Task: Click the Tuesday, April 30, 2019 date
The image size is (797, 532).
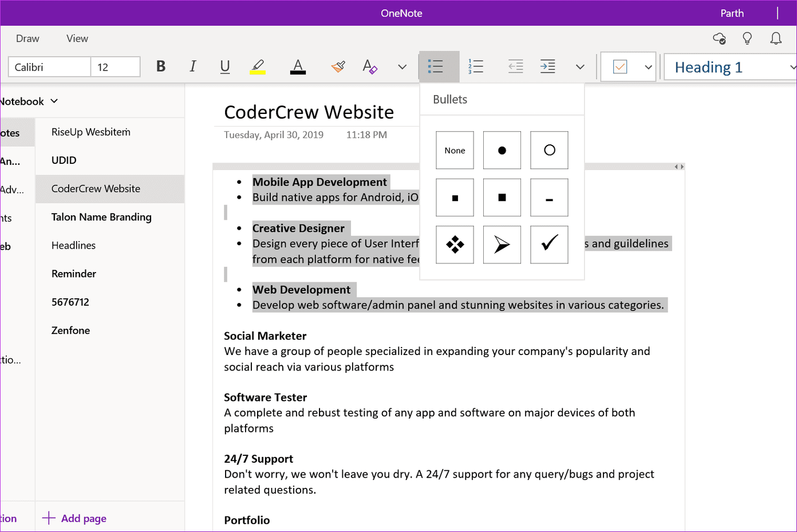Action: coord(274,135)
